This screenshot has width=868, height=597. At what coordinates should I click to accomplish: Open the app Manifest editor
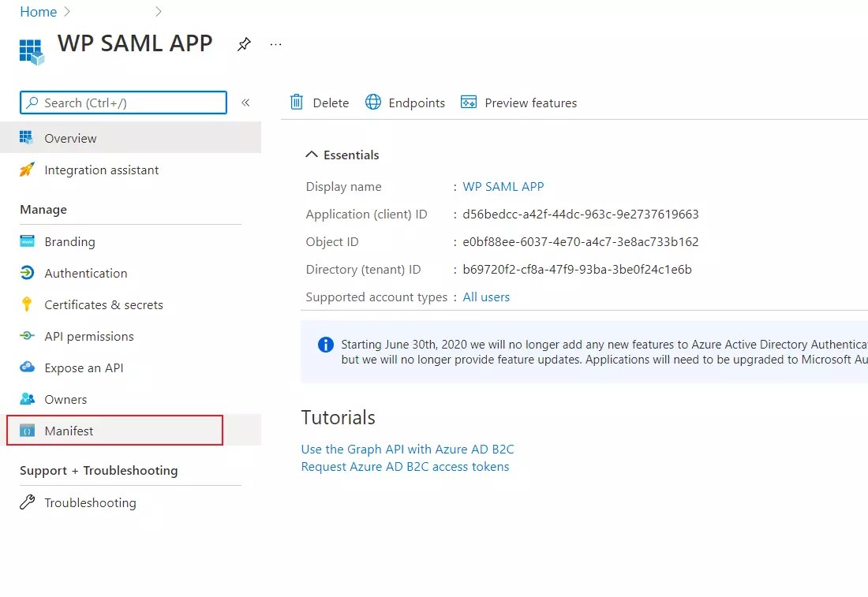(69, 431)
